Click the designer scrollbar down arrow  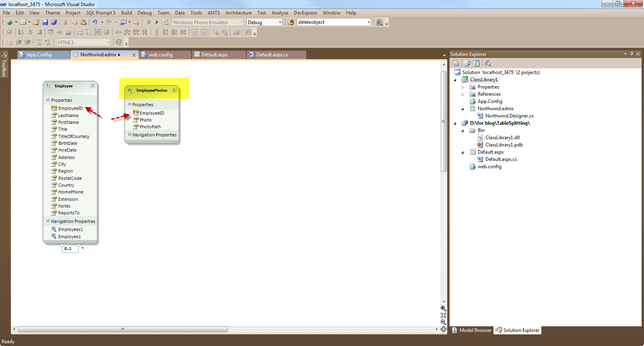click(x=444, y=302)
